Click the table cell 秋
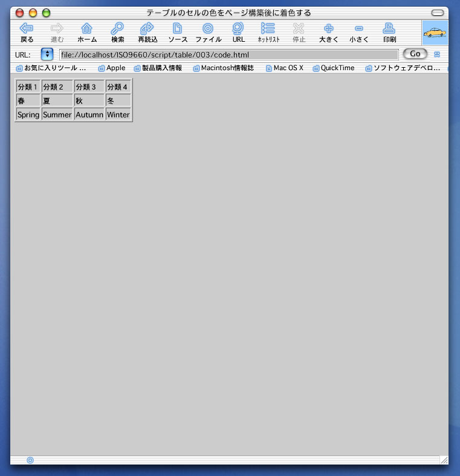Screen dimensions: 460x476 click(89, 100)
